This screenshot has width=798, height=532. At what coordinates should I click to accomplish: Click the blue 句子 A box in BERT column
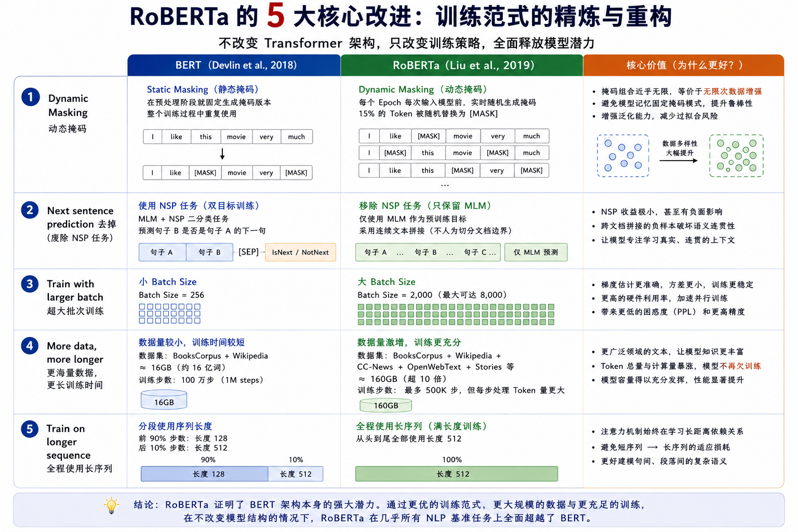click(162, 252)
